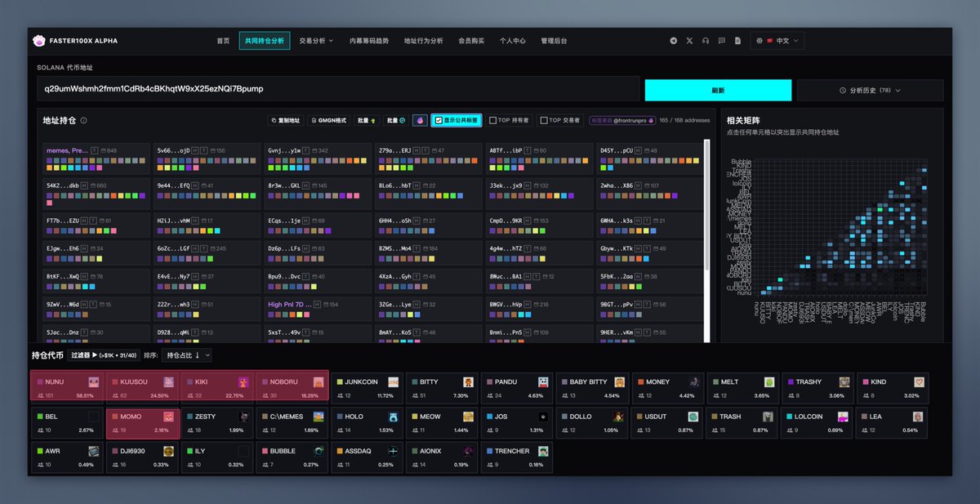This screenshot has height=504, width=980.
Task: Open 内幕筹码趋势 nav item
Action: pyautogui.click(x=369, y=40)
